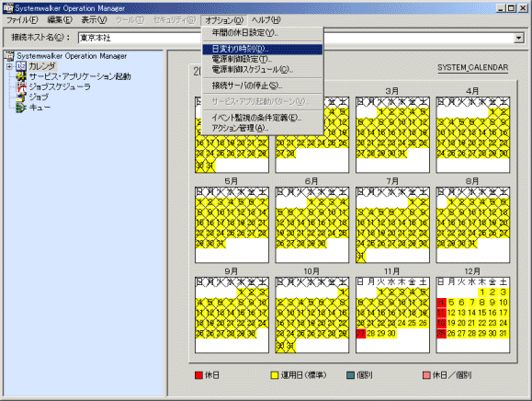Select サービス・アプリケーション起動 tree item

[80, 76]
